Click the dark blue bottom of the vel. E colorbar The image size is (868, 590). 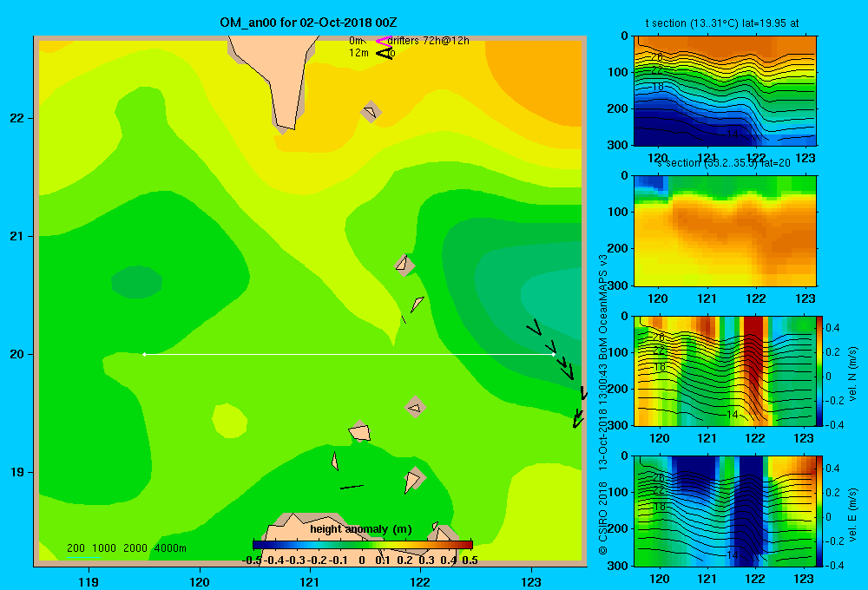[x=819, y=561]
